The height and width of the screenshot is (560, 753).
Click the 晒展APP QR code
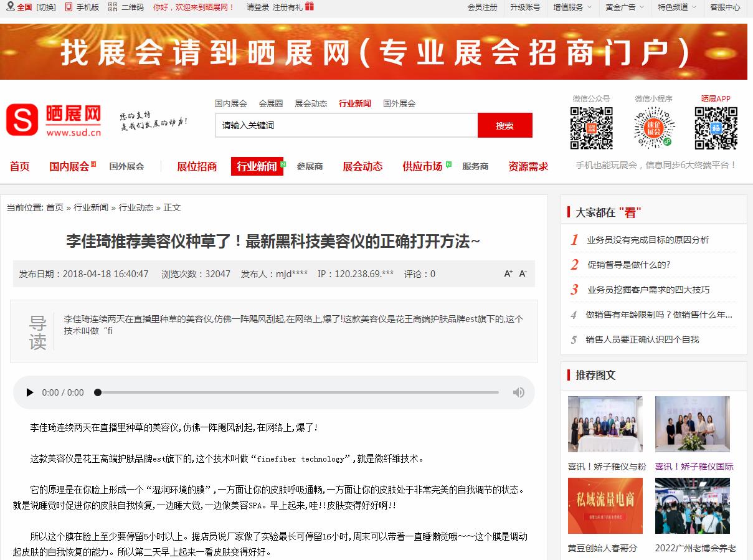[716, 128]
